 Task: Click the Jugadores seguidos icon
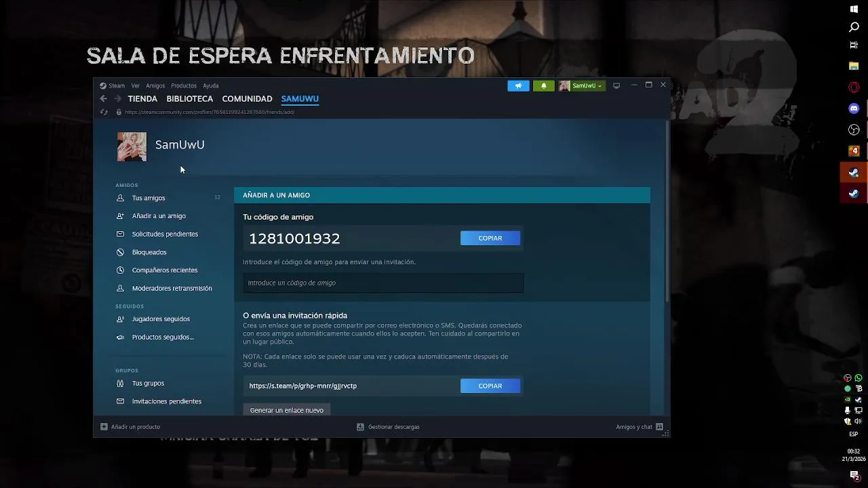pyautogui.click(x=120, y=319)
